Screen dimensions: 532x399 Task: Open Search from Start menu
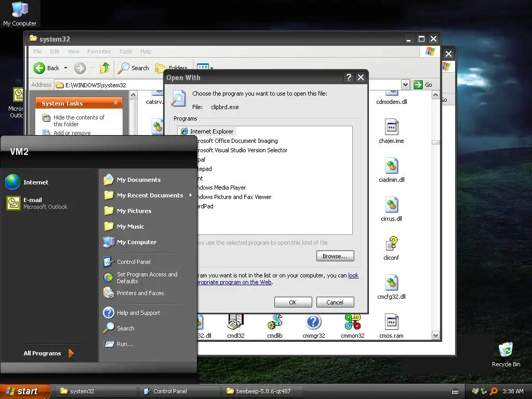[119, 328]
